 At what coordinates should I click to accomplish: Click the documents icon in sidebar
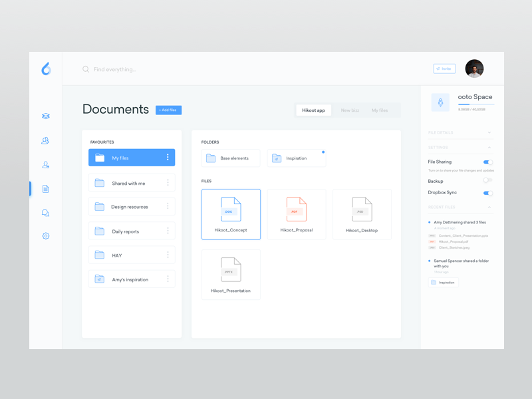(x=46, y=189)
